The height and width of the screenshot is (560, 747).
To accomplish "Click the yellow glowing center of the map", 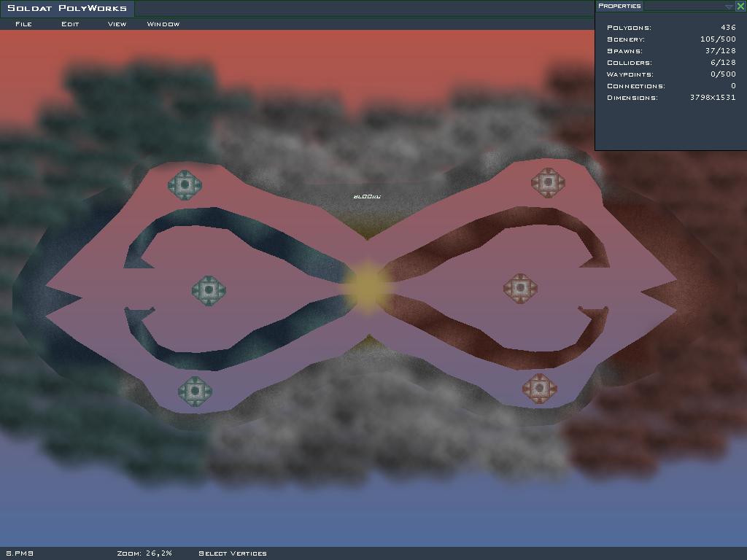I will pos(366,284).
